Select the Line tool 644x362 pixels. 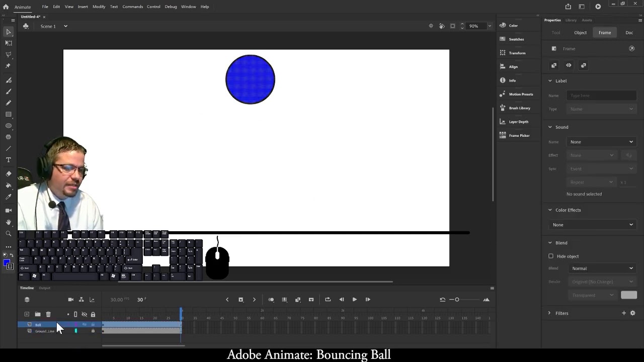pyautogui.click(x=9, y=148)
